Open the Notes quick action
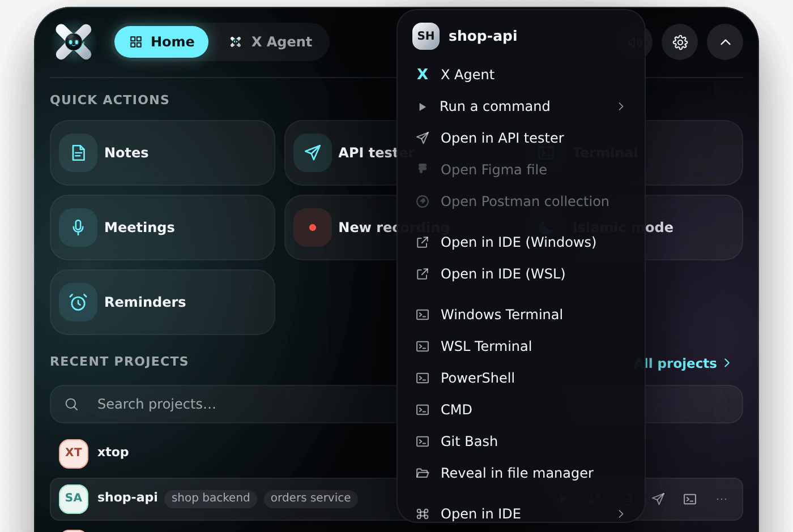This screenshot has width=793, height=532. pyautogui.click(x=163, y=153)
